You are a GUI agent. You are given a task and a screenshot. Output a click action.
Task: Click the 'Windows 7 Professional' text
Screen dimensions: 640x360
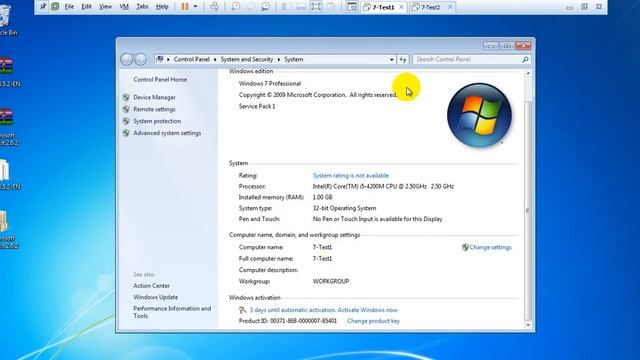(x=270, y=83)
